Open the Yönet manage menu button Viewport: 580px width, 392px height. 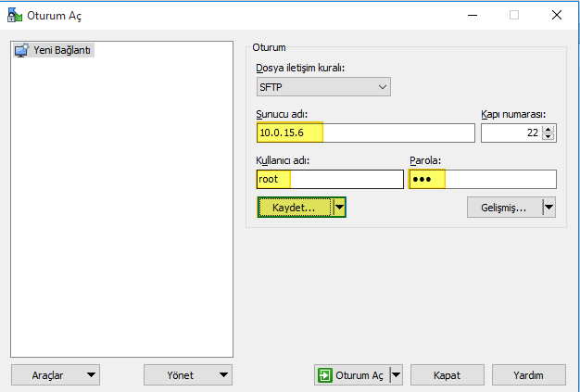(x=188, y=375)
